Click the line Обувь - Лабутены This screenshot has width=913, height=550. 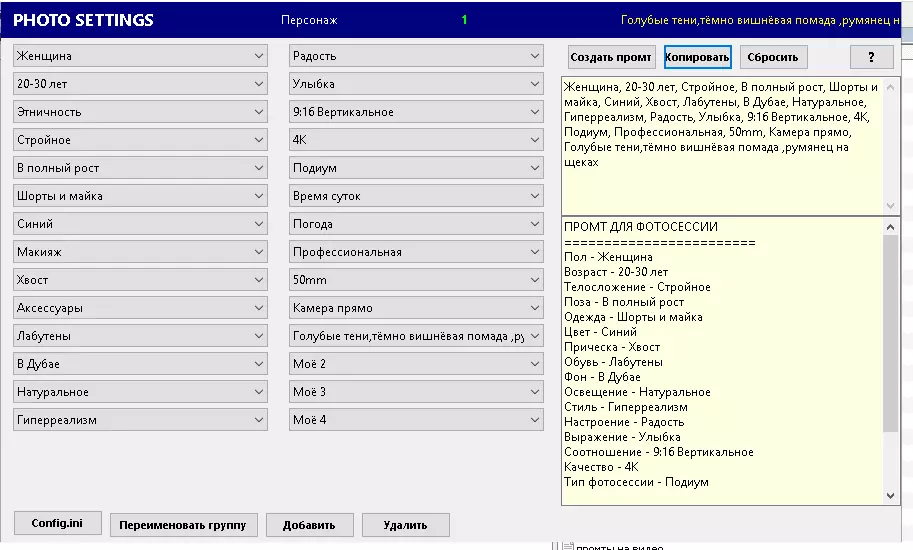pyautogui.click(x=613, y=362)
